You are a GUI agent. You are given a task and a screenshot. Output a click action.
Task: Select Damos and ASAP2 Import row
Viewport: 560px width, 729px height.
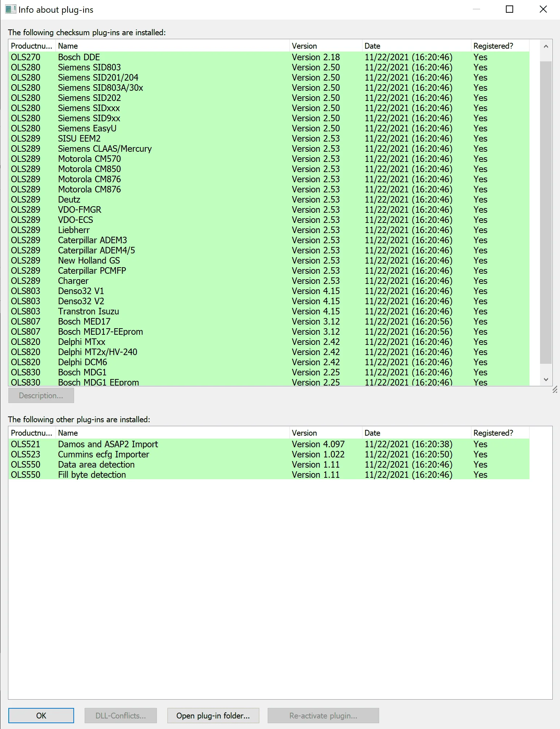coord(269,444)
